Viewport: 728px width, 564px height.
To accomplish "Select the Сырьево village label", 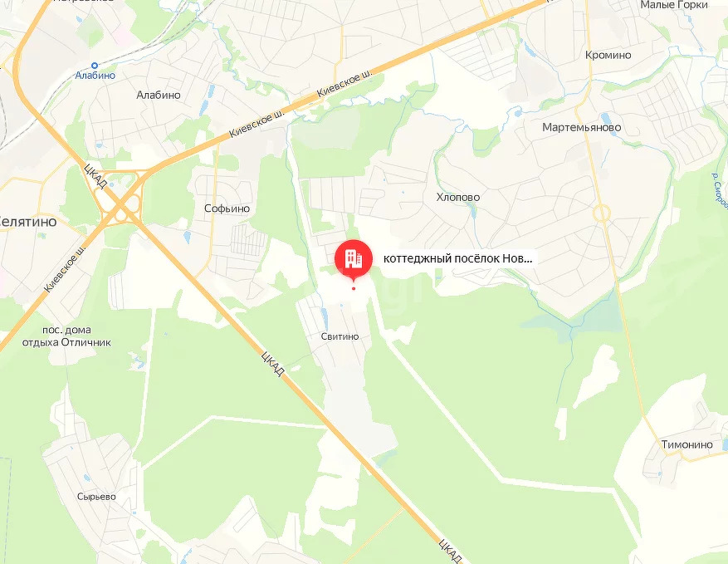I will [96, 497].
